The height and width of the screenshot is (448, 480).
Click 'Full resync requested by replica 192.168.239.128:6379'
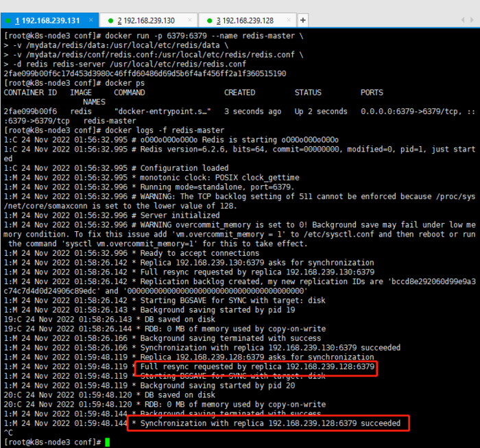click(257, 366)
